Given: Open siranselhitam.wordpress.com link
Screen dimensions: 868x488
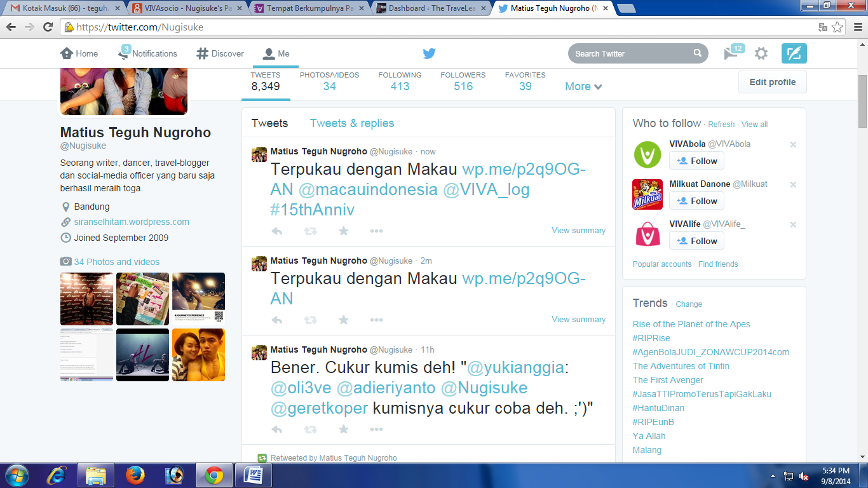Looking at the screenshot, I should (x=132, y=222).
